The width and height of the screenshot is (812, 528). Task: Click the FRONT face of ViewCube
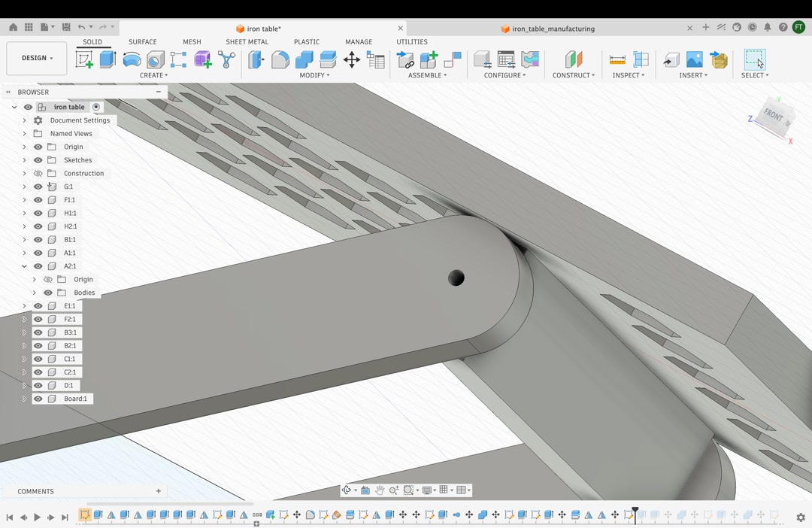774,114
